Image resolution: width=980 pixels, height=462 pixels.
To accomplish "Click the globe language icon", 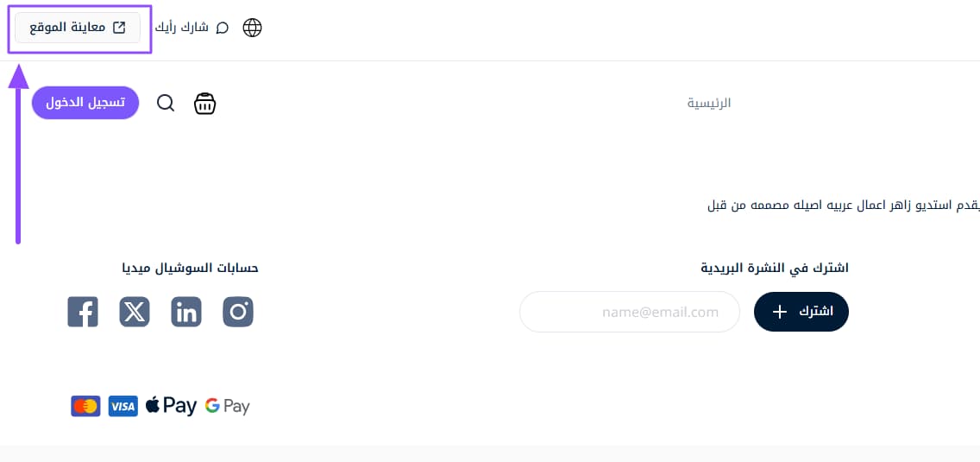I will (252, 28).
